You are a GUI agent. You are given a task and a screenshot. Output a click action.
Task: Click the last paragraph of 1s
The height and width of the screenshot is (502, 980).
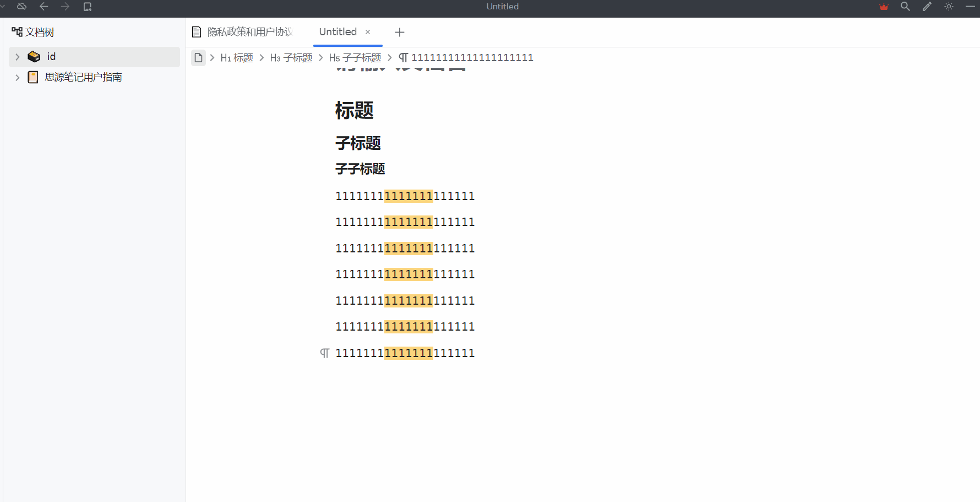405,353
